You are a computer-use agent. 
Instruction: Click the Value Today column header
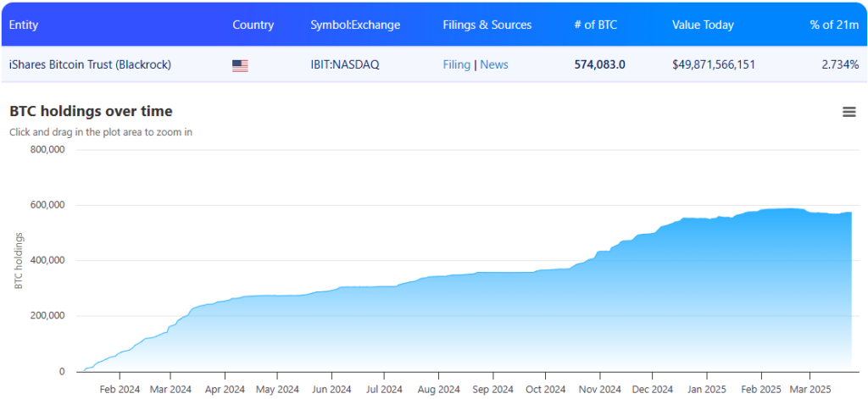(703, 25)
